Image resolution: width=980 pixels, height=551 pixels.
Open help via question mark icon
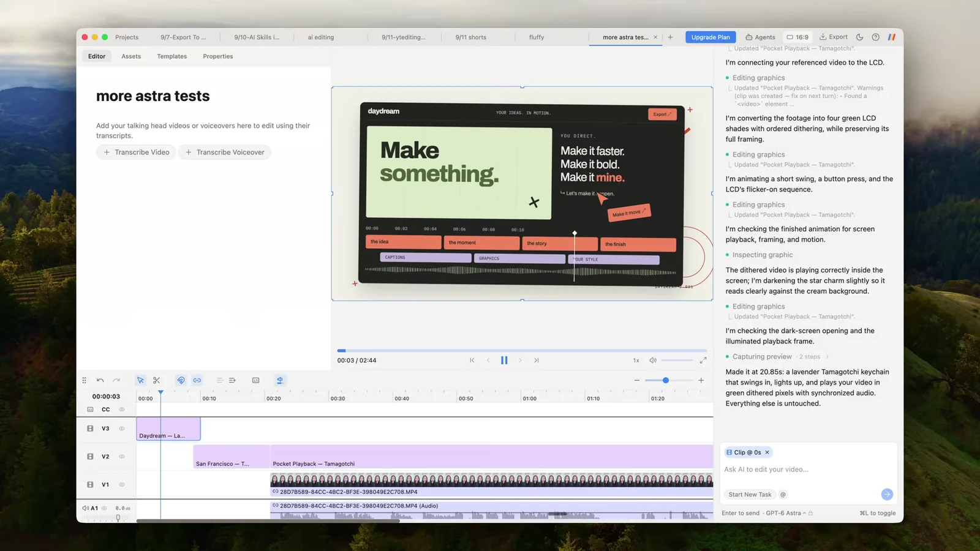876,37
